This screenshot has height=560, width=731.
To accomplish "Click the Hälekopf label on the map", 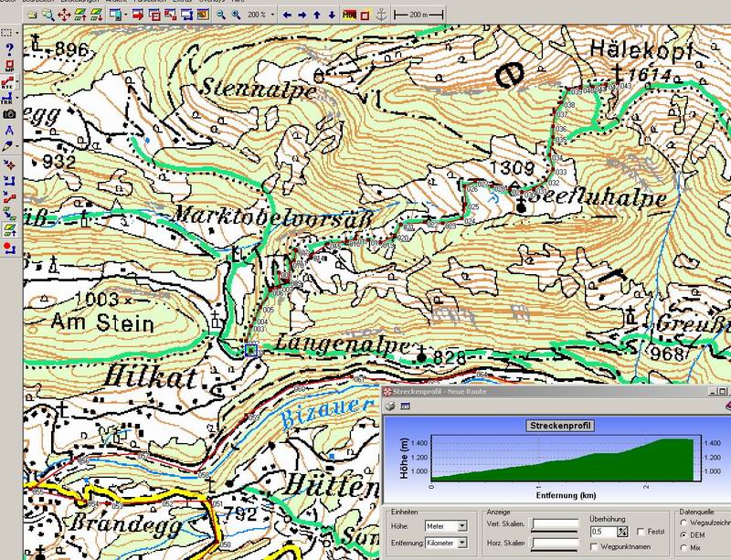I will 641,50.
